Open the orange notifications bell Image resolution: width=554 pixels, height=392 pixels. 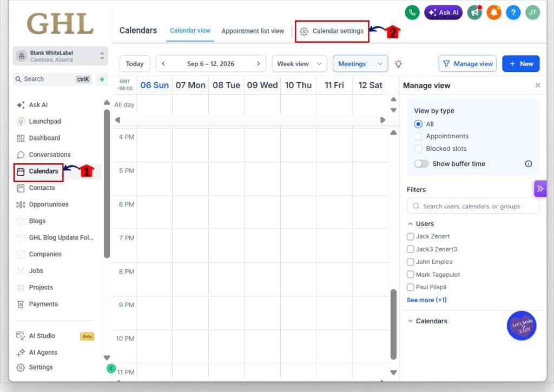pyautogui.click(x=493, y=13)
